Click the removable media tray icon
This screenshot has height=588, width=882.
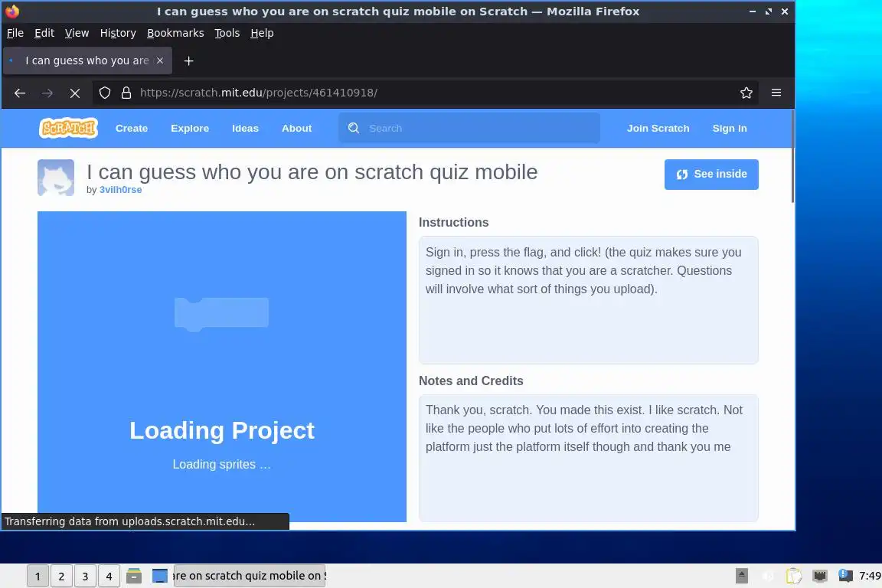(x=742, y=576)
